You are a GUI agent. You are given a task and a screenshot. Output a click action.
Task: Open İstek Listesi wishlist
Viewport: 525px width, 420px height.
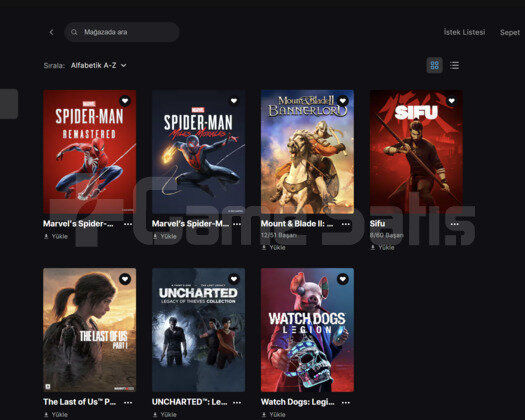tap(464, 32)
